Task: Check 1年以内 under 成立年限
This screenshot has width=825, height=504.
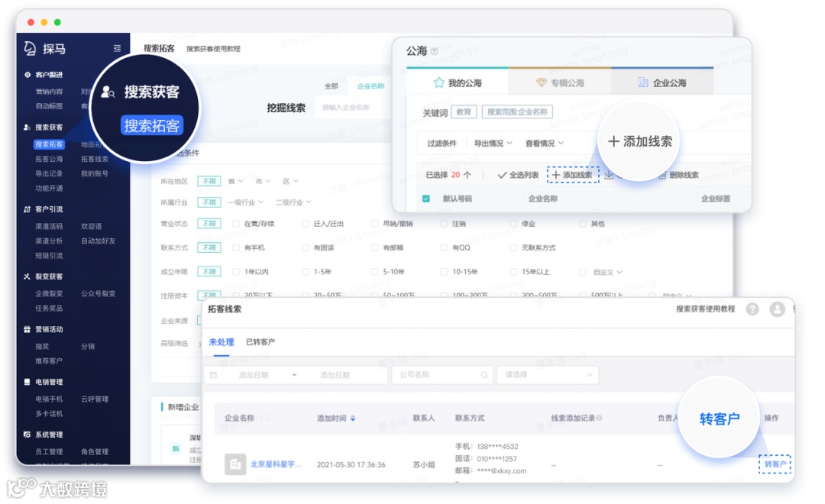Action: 236,272
